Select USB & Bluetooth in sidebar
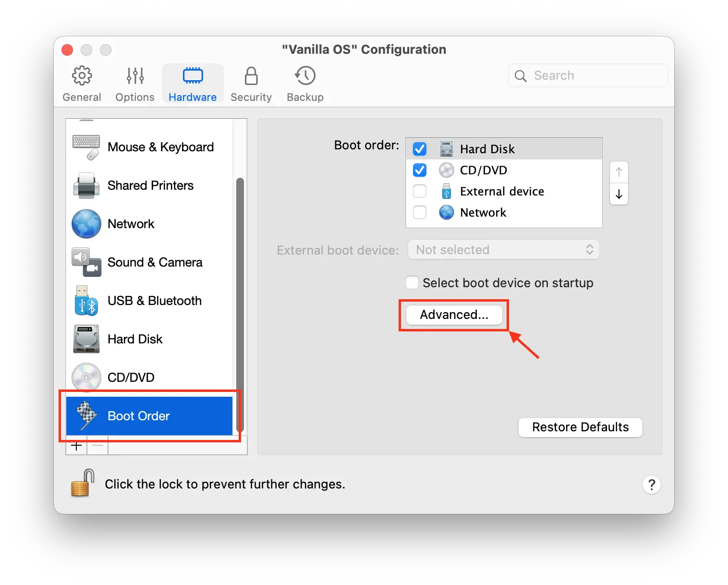 (x=149, y=301)
